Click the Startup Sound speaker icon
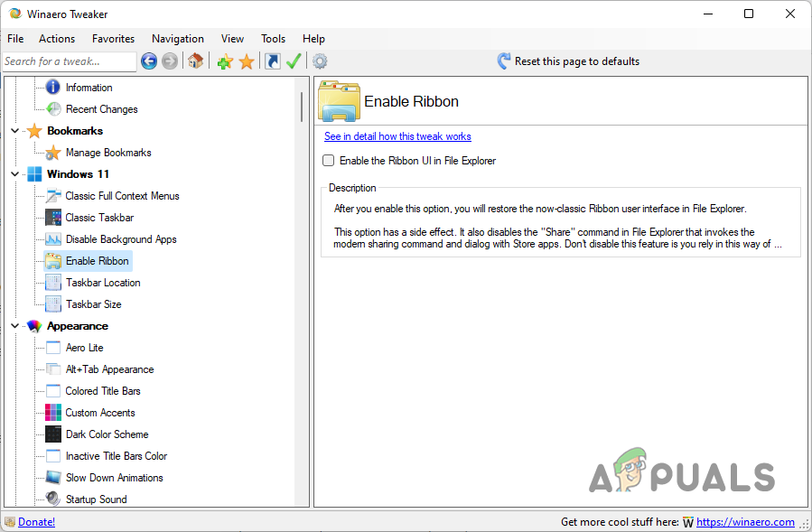The height and width of the screenshot is (532, 812). (x=52, y=499)
